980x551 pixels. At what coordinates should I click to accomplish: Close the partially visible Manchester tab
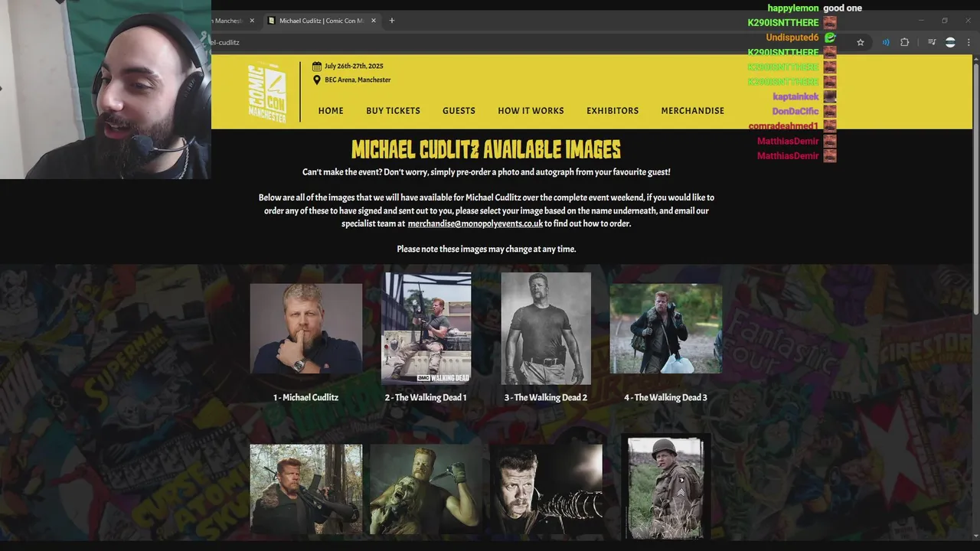pos(250,21)
